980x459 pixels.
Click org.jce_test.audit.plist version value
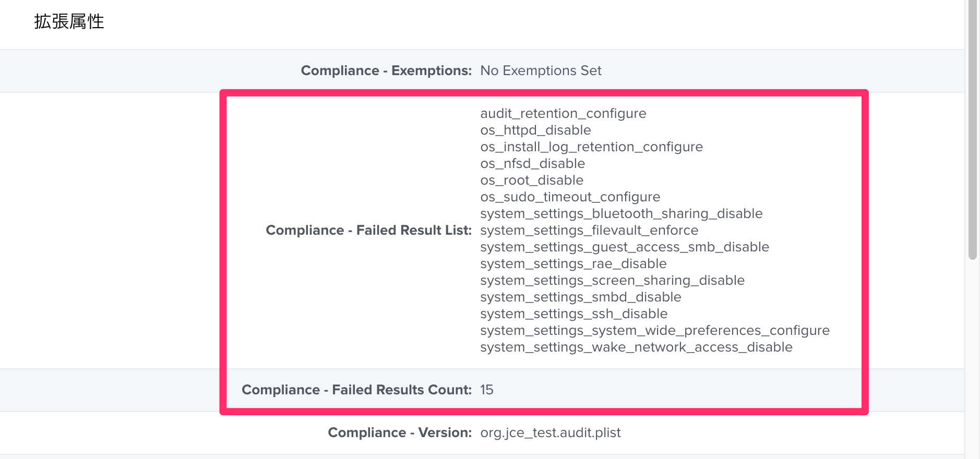551,433
